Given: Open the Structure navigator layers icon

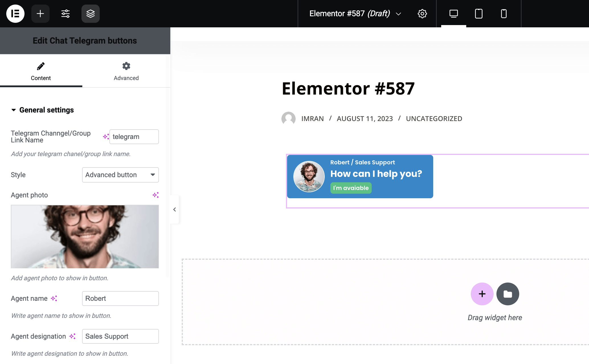Looking at the screenshot, I should point(90,13).
